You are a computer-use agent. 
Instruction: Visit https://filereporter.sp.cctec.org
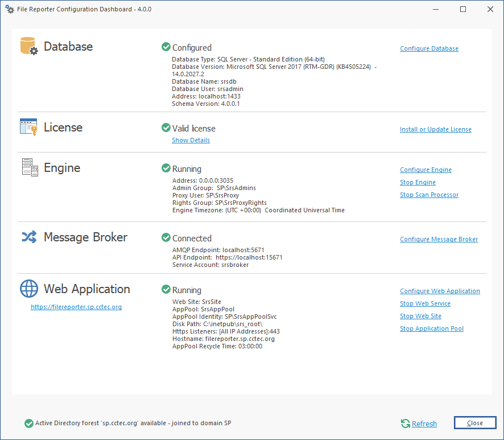coord(76,306)
